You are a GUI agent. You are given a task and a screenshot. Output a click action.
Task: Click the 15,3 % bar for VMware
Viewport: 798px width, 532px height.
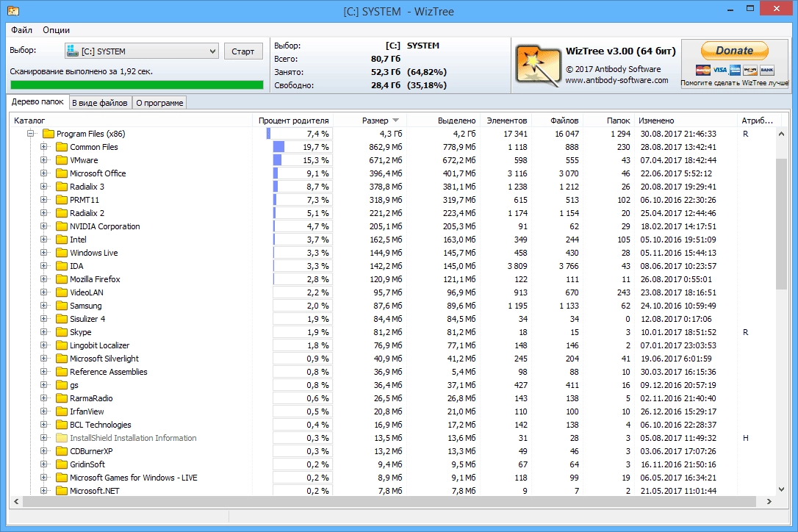coord(301,160)
